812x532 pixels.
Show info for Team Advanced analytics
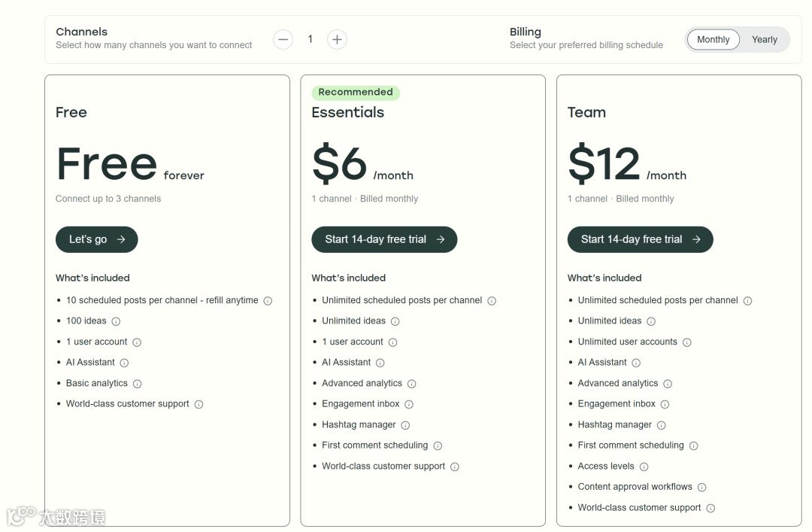[x=668, y=384]
